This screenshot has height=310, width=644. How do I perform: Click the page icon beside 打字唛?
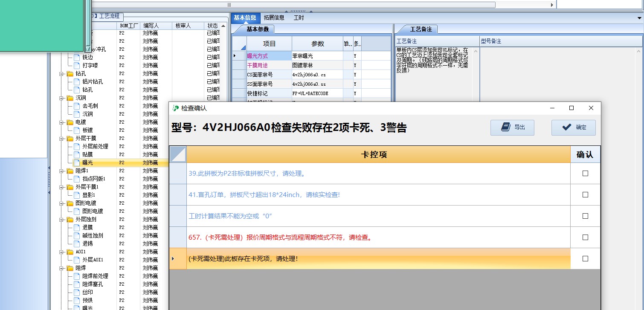[77, 65]
